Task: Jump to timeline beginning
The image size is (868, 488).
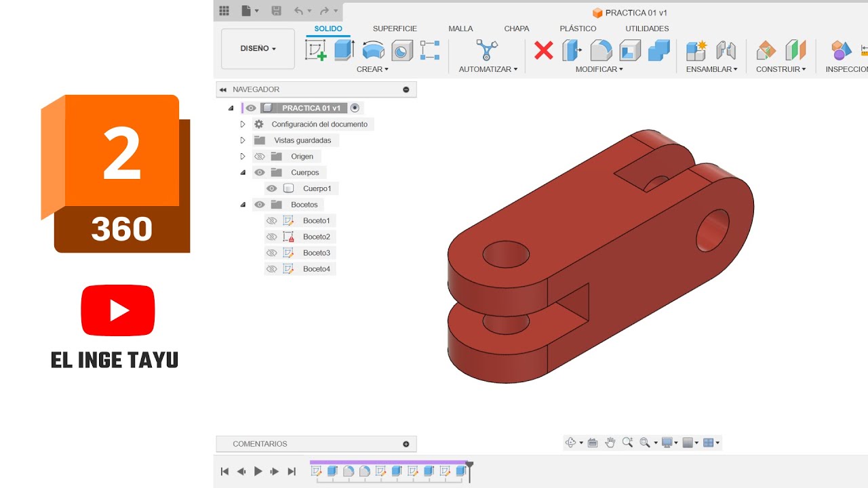Action: point(224,471)
